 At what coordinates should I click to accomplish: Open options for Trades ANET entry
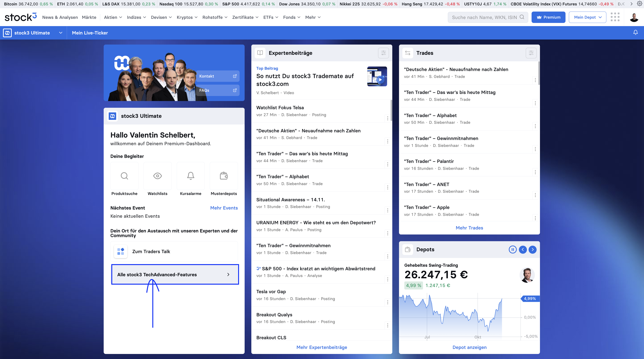[535, 195]
